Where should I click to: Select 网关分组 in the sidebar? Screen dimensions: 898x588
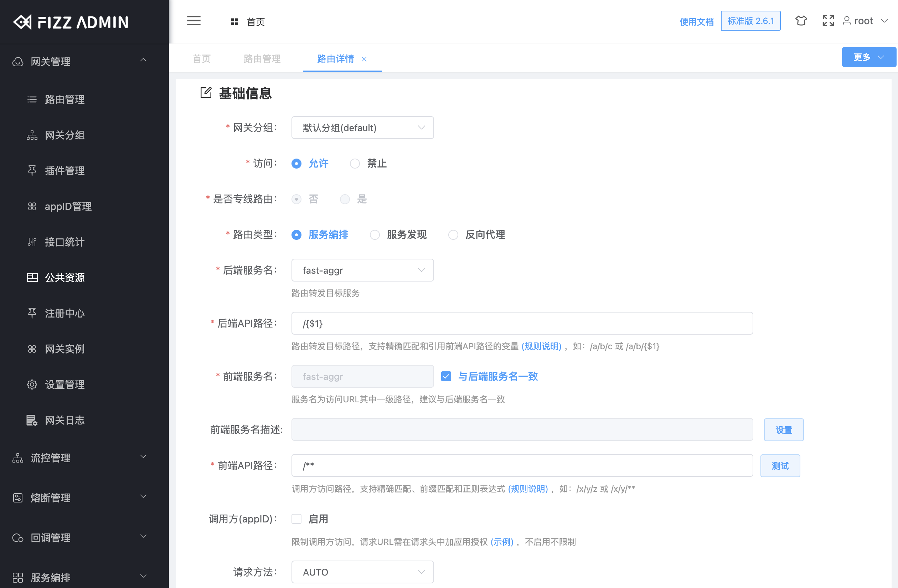coord(65,135)
